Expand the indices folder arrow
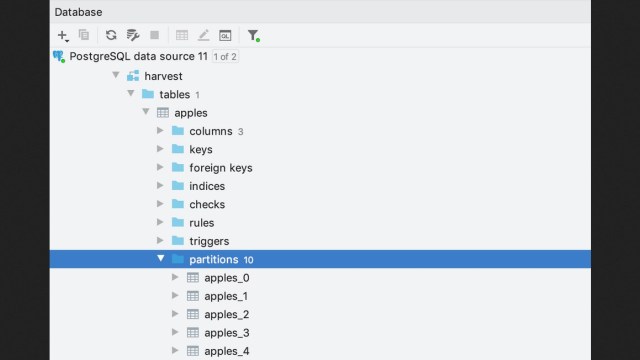 pos(160,186)
